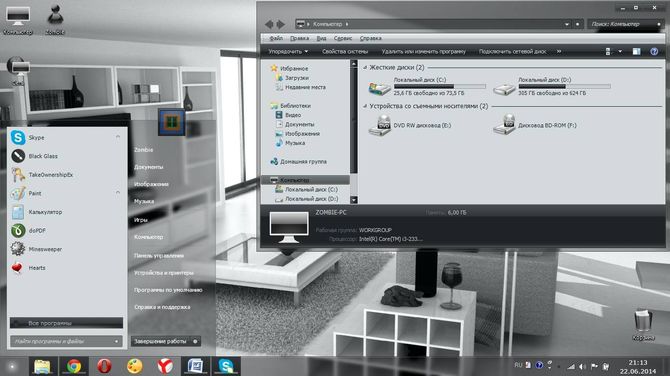Image resolution: width=670 pixels, height=376 pixels.
Task: Click the Завершение работы button
Action: pyautogui.click(x=160, y=341)
